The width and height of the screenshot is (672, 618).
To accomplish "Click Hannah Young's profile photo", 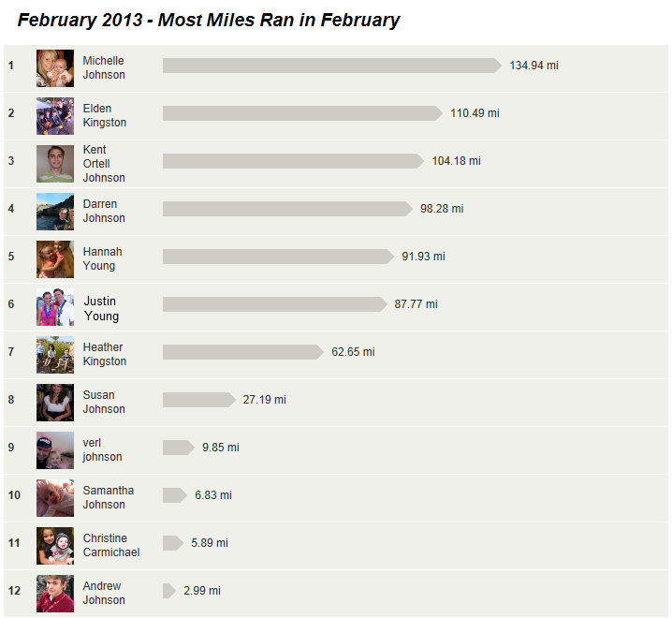I will 55,259.
